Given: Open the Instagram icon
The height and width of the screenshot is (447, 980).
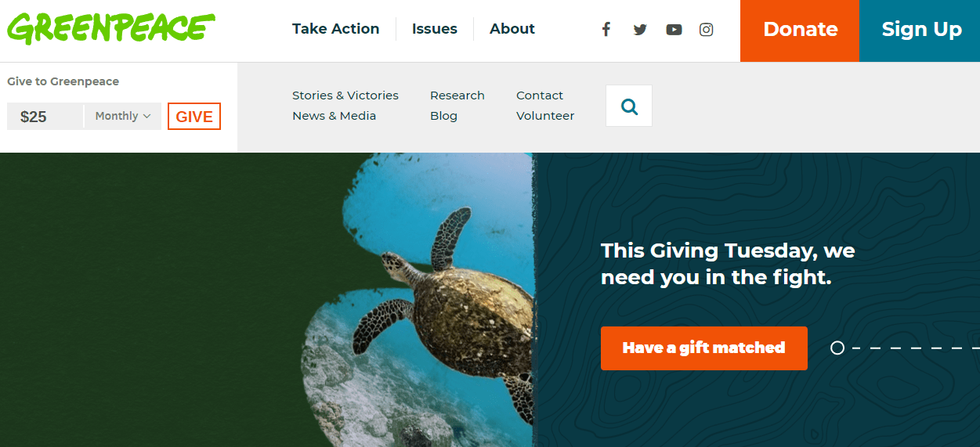Looking at the screenshot, I should point(707,30).
